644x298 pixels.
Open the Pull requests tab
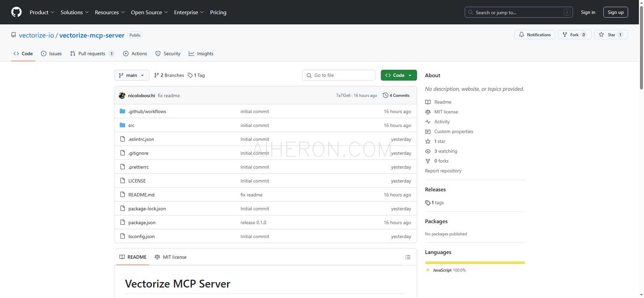point(92,54)
